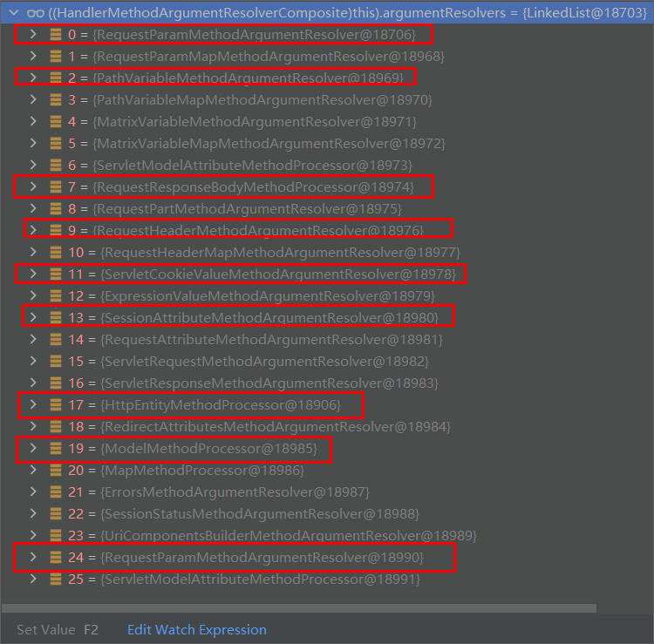Select the RequestAttributeMethodArgumentResolver@18981 row text
The image size is (654, 644).
click(271, 340)
